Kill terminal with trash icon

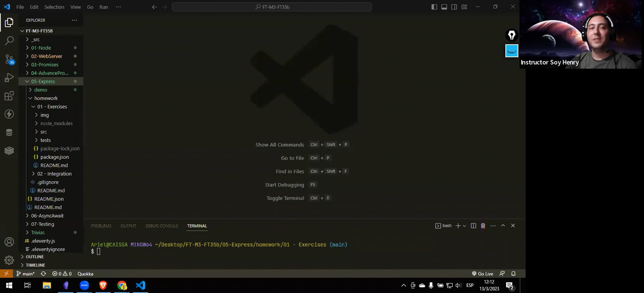483,226
